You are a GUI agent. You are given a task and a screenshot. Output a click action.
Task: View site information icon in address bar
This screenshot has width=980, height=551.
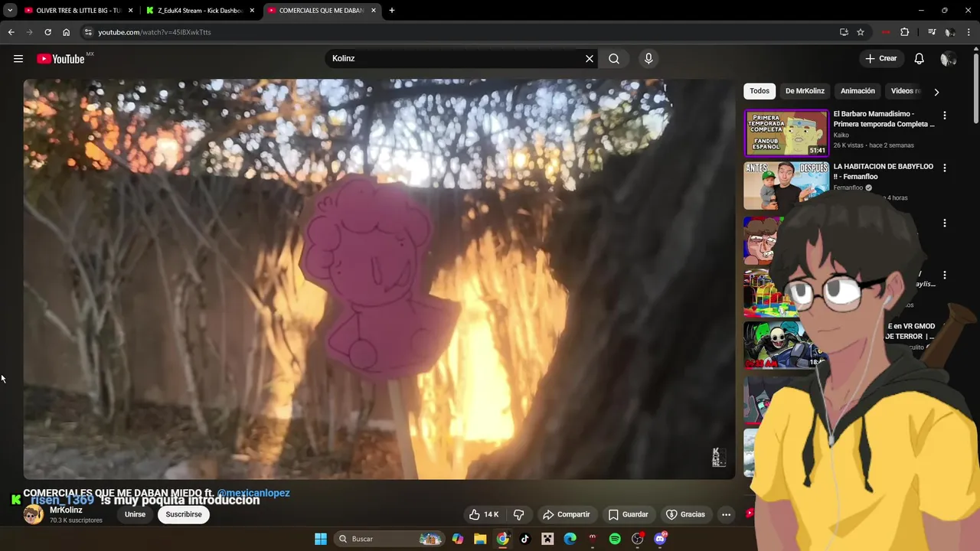(88, 32)
